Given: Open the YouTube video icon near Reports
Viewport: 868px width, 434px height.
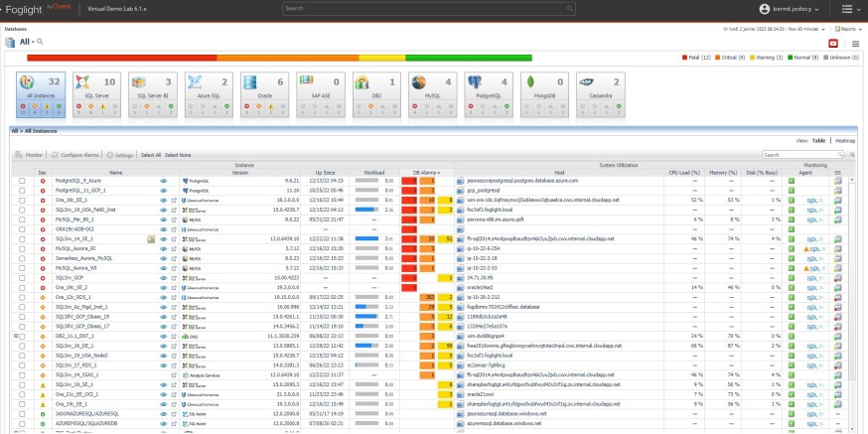Looking at the screenshot, I should pyautogui.click(x=833, y=43).
